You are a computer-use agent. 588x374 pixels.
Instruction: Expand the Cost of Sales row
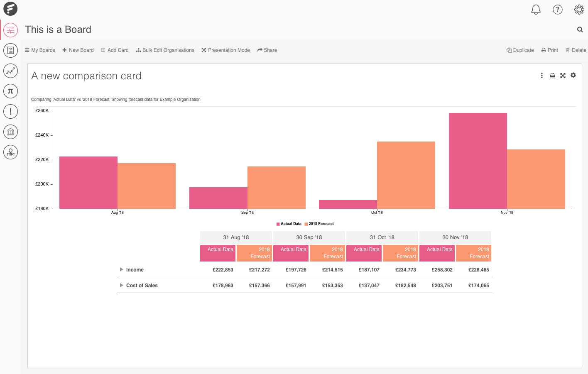click(x=121, y=285)
